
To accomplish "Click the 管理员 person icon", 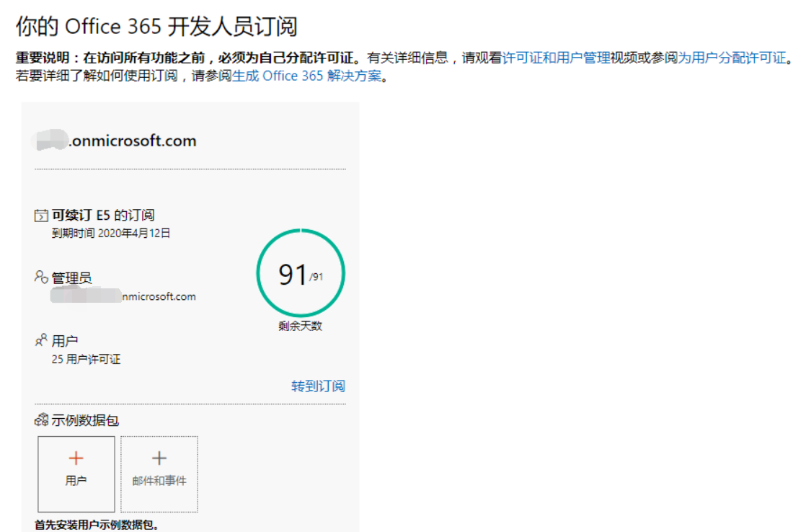I will pyautogui.click(x=41, y=277).
